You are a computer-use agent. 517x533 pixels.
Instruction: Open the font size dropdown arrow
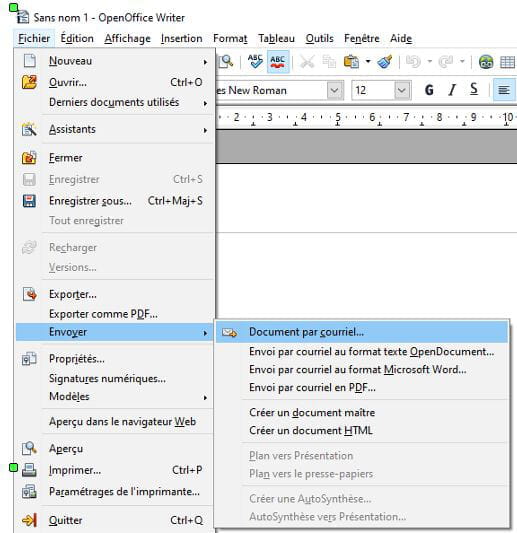pyautogui.click(x=402, y=90)
